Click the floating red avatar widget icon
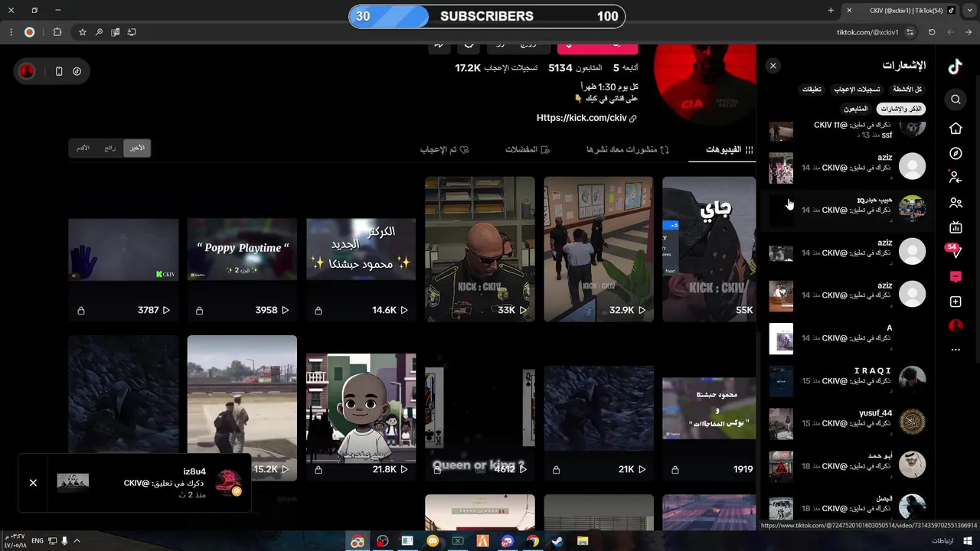 point(27,71)
